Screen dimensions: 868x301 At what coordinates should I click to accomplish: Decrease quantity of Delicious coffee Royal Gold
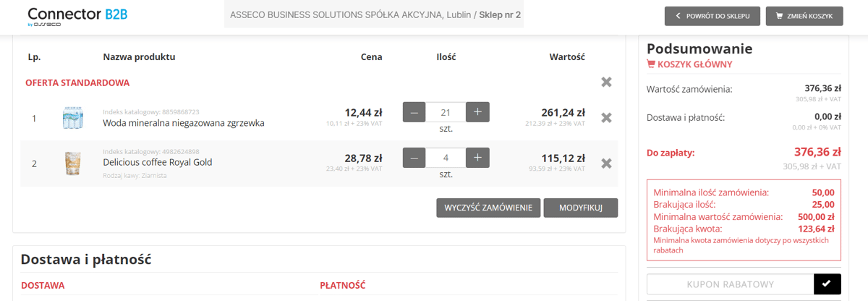pyautogui.click(x=414, y=158)
